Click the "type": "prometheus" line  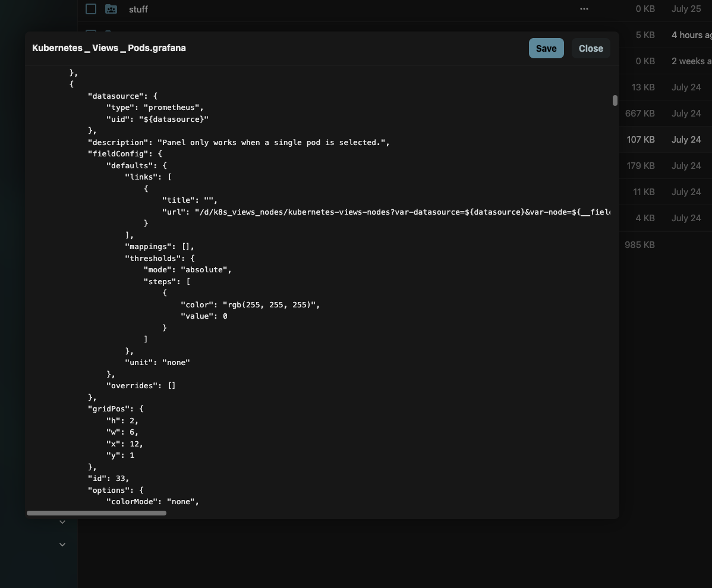pyautogui.click(x=155, y=108)
